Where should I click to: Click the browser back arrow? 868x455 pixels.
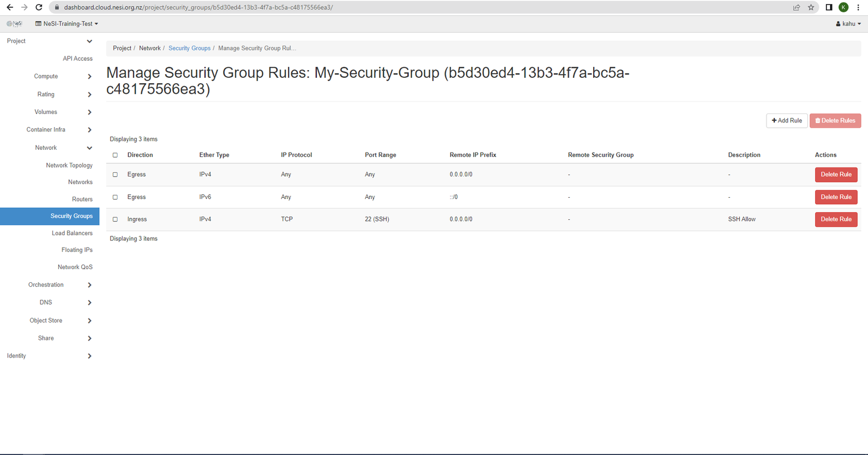[x=9, y=8]
